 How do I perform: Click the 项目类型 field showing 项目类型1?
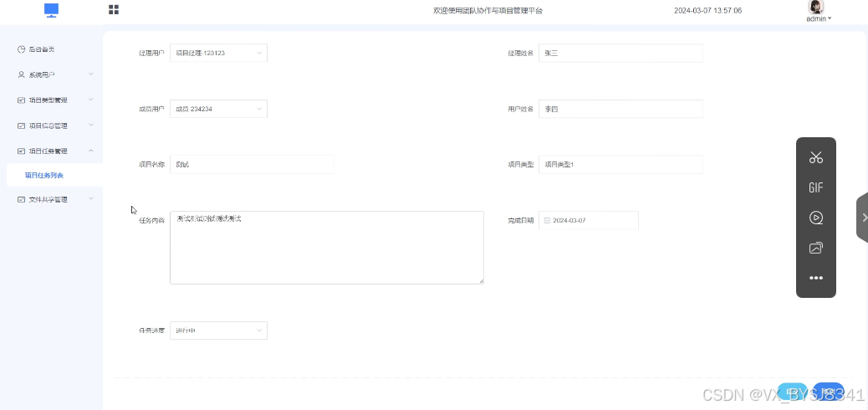[x=620, y=165]
